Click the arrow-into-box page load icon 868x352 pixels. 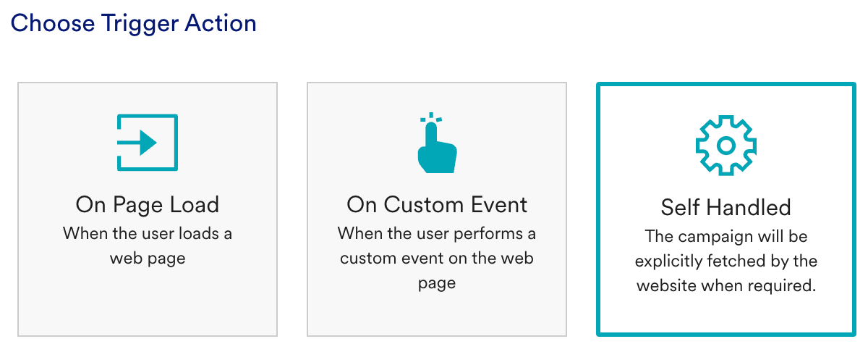pos(147,143)
